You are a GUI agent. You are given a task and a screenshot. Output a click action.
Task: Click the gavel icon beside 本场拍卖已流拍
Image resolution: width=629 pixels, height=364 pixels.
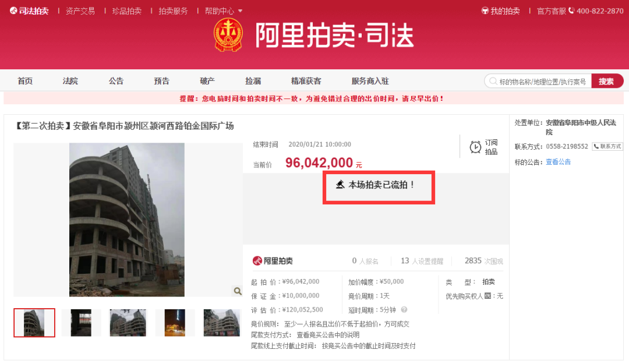tap(340, 185)
